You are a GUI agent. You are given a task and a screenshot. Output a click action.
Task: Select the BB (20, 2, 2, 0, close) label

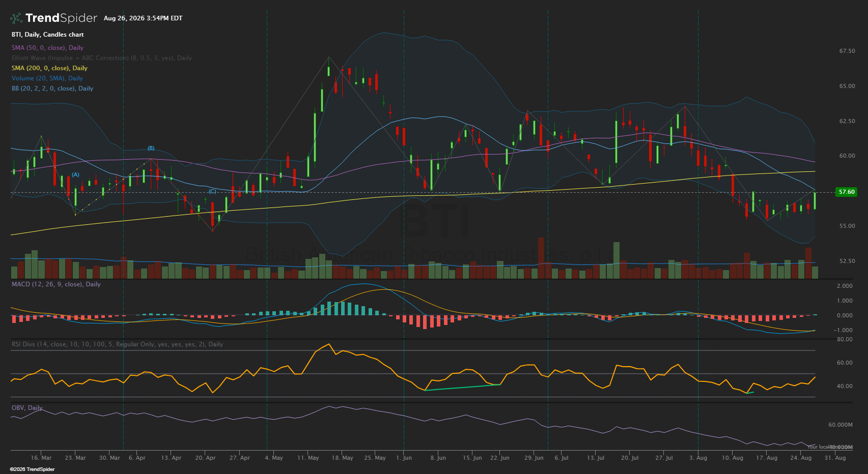(x=52, y=88)
